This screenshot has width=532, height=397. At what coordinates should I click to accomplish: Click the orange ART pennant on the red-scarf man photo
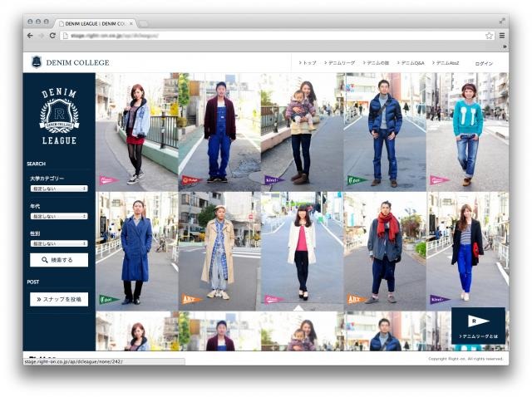coord(357,299)
